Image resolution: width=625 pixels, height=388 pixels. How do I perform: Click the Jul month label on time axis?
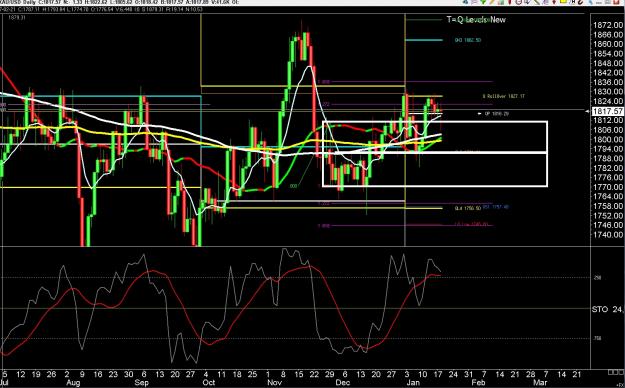tap(4, 383)
